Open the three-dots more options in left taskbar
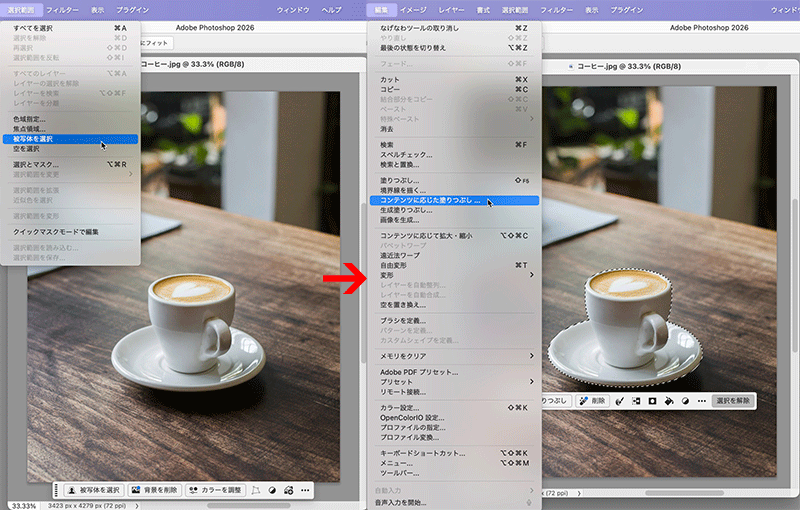Image resolution: width=800 pixels, height=510 pixels. pos(303,490)
